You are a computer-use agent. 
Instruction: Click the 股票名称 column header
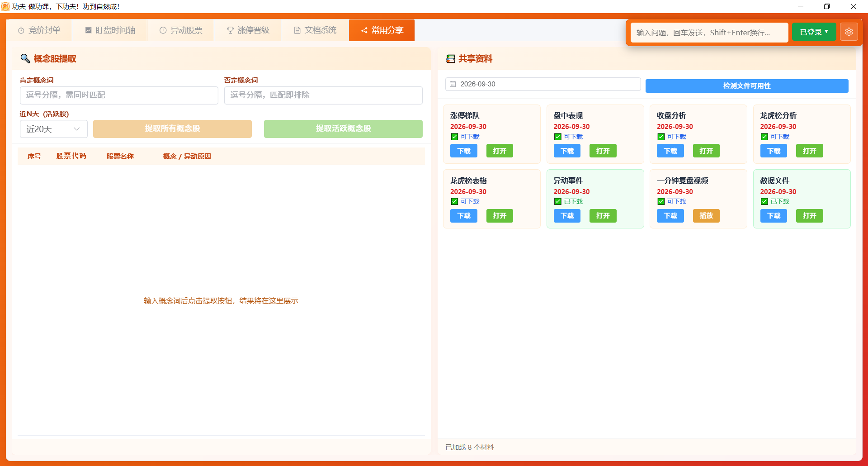[x=120, y=156]
